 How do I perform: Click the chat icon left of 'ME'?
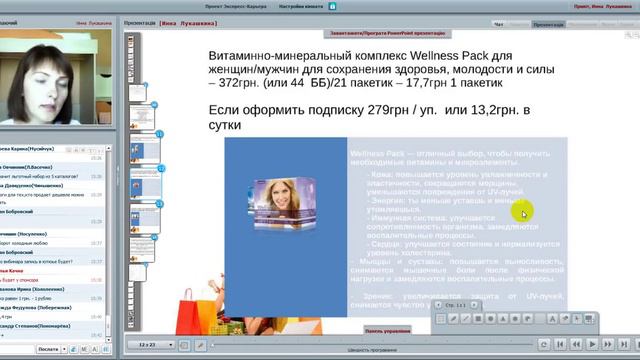pos(73,349)
